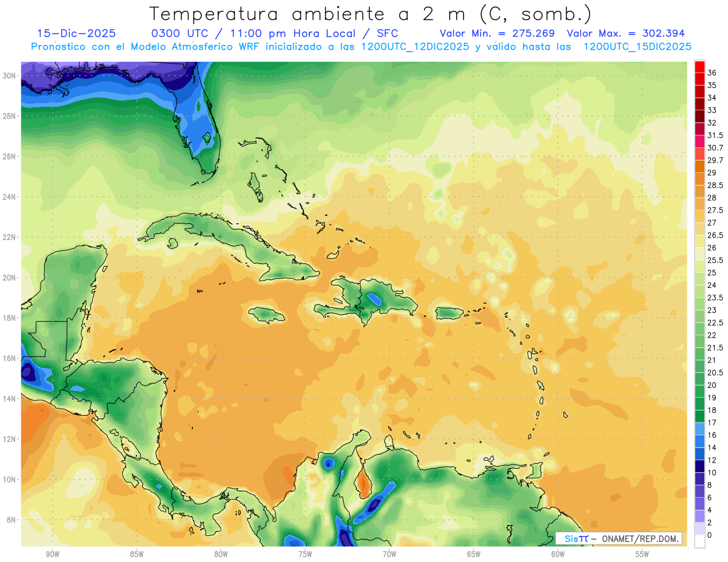Select legend value '6' in the color scale
728x562 pixels.
[x=710, y=497]
